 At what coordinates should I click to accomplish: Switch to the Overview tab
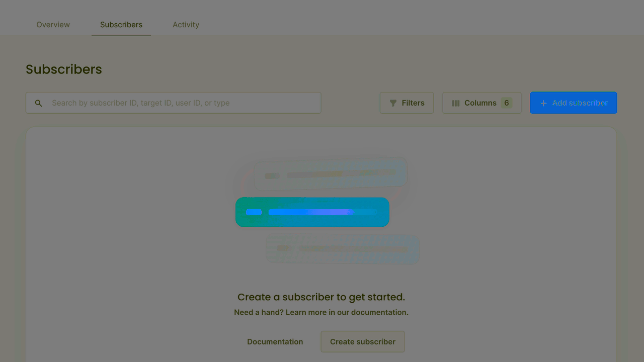pyautogui.click(x=53, y=25)
